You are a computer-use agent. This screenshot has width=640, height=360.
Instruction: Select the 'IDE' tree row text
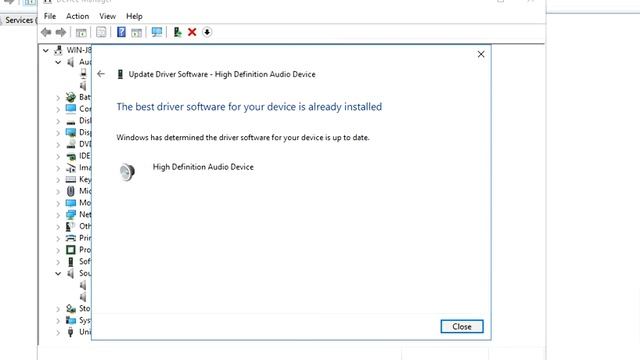coord(85,156)
